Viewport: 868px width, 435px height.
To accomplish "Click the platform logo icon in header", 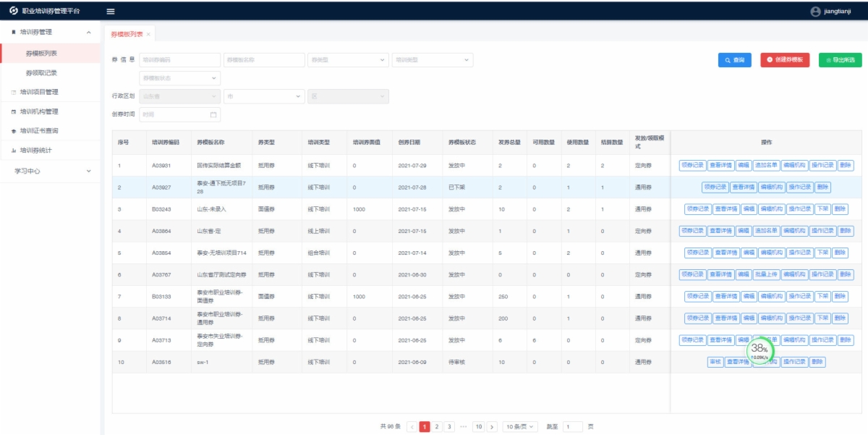I will point(13,11).
